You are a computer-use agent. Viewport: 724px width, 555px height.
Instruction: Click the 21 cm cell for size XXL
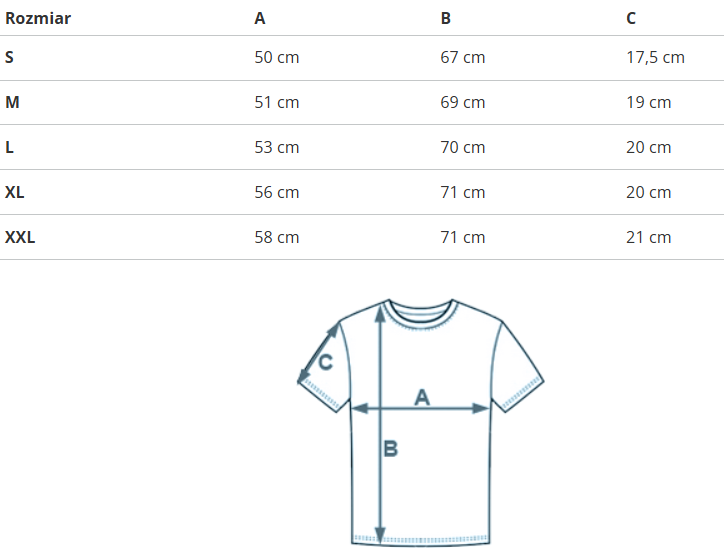649,237
